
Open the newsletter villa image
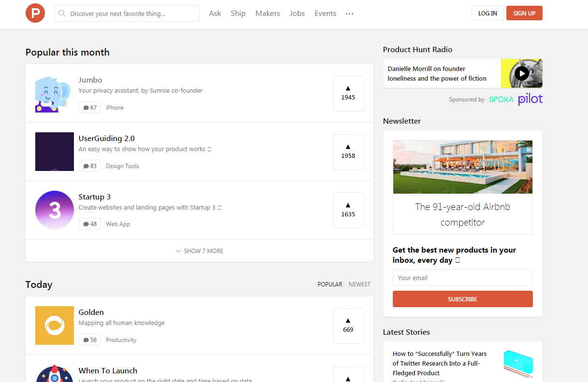463,167
